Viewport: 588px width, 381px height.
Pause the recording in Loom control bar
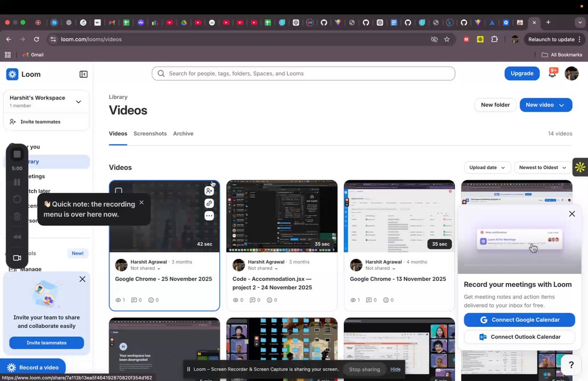17,183
